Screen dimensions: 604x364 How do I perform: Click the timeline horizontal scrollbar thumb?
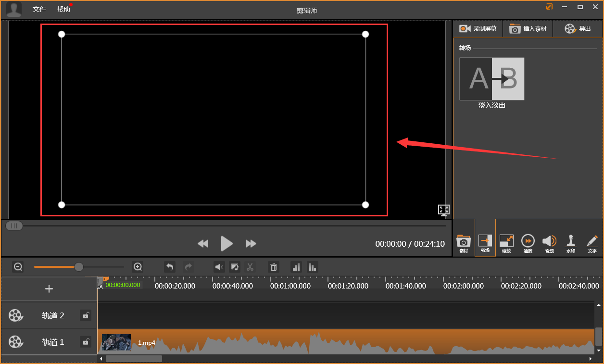[x=134, y=359]
